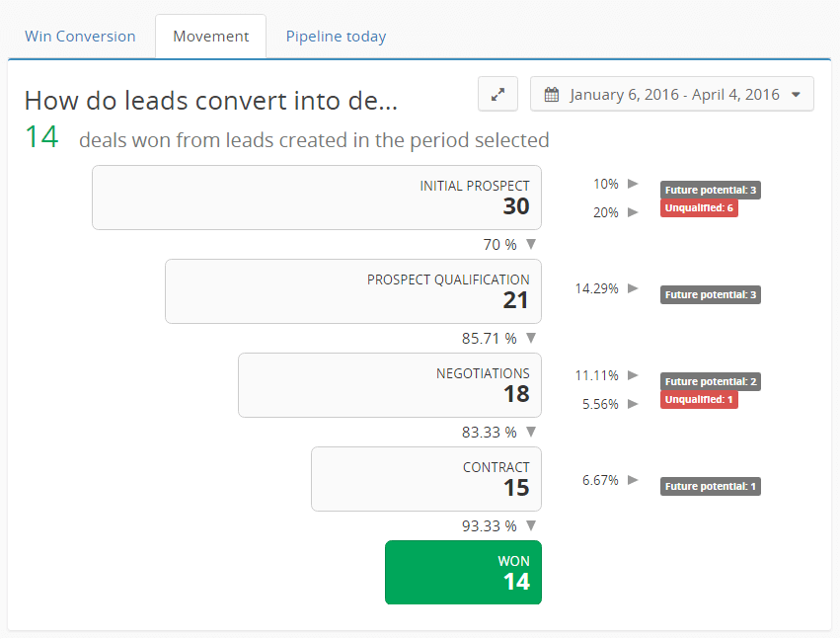Select the Contract funnel stage
Viewport: 840px width, 639px height.
pyautogui.click(x=425, y=479)
